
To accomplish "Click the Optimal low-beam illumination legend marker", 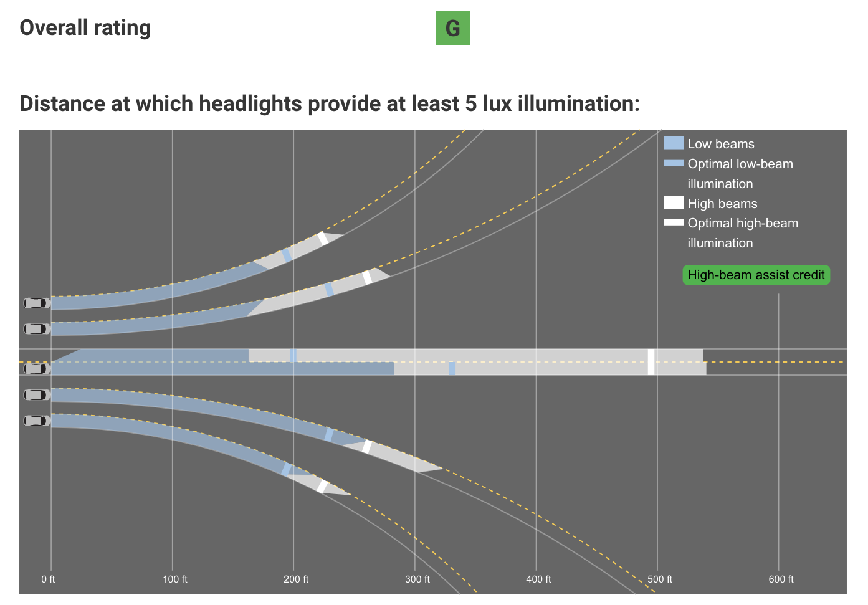I will click(674, 163).
